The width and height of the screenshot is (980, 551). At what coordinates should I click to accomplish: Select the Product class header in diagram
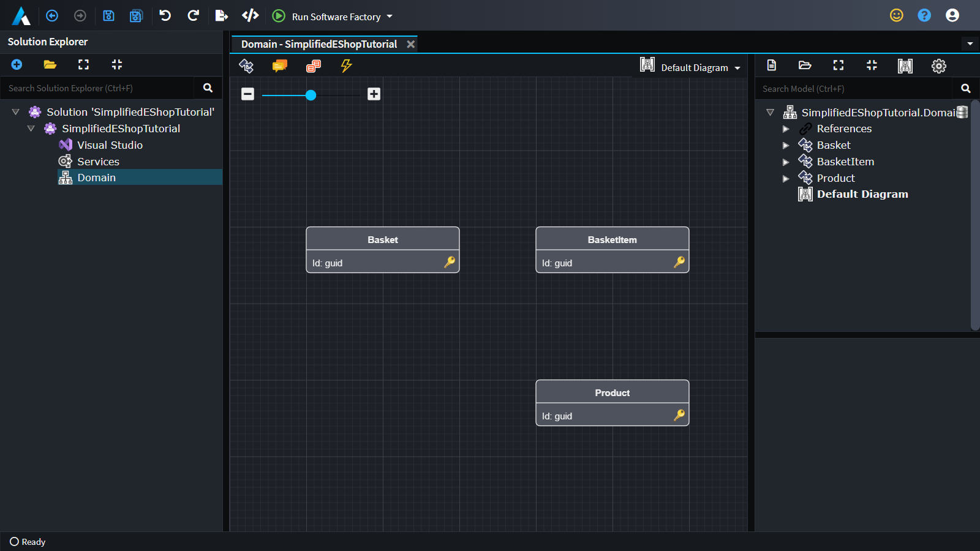click(612, 392)
